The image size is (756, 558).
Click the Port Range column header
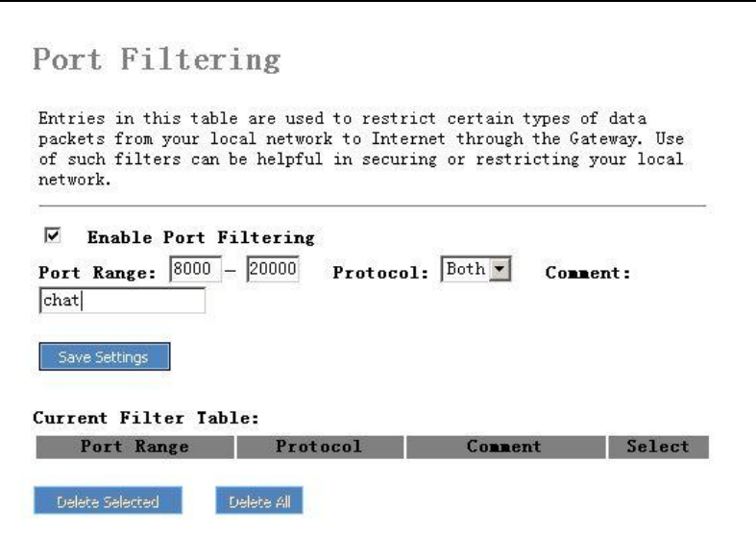point(134,447)
